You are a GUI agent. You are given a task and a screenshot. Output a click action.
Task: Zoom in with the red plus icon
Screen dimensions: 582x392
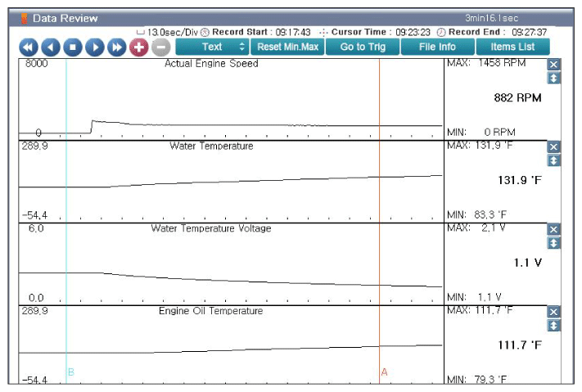tap(139, 47)
